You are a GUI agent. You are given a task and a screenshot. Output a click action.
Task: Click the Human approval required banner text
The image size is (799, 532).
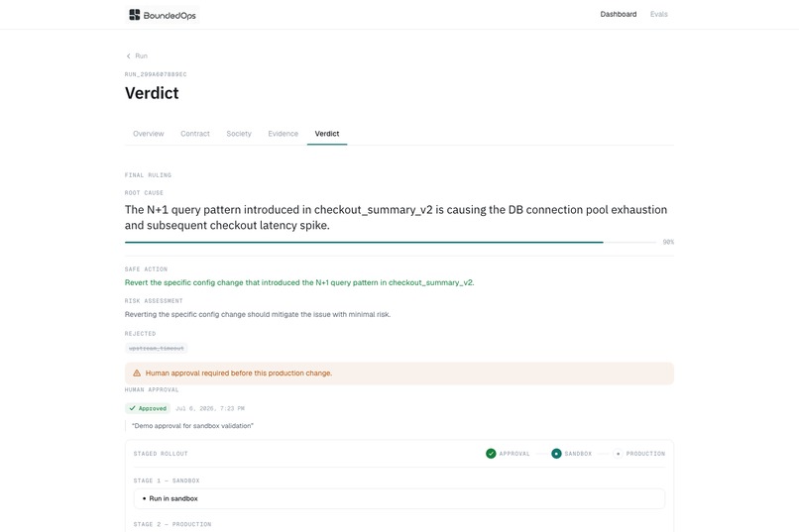(239, 373)
